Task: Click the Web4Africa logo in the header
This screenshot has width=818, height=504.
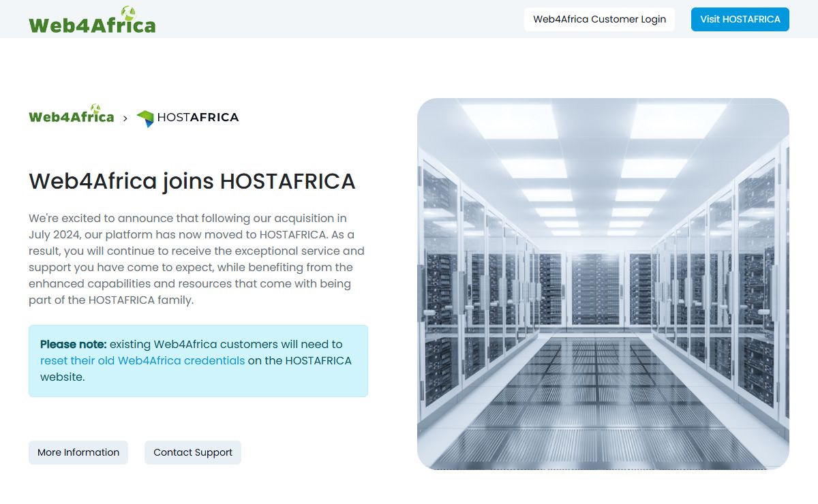Action: tap(92, 20)
